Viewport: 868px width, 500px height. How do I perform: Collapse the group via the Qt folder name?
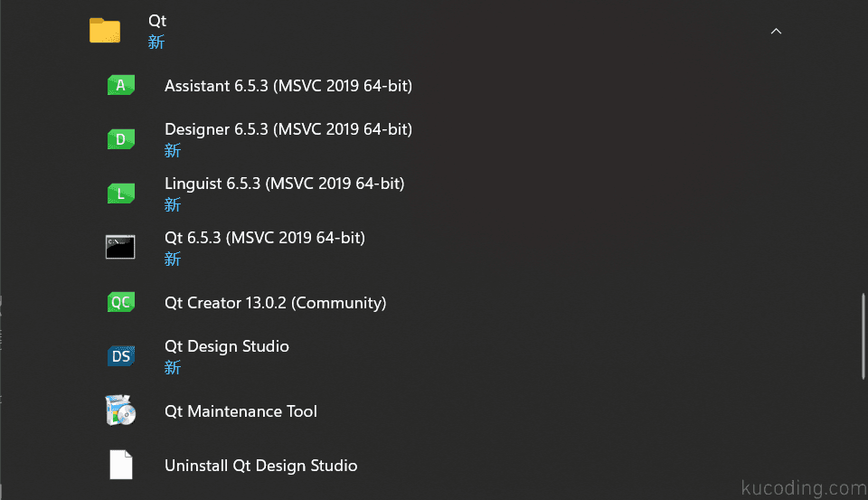pos(157,21)
